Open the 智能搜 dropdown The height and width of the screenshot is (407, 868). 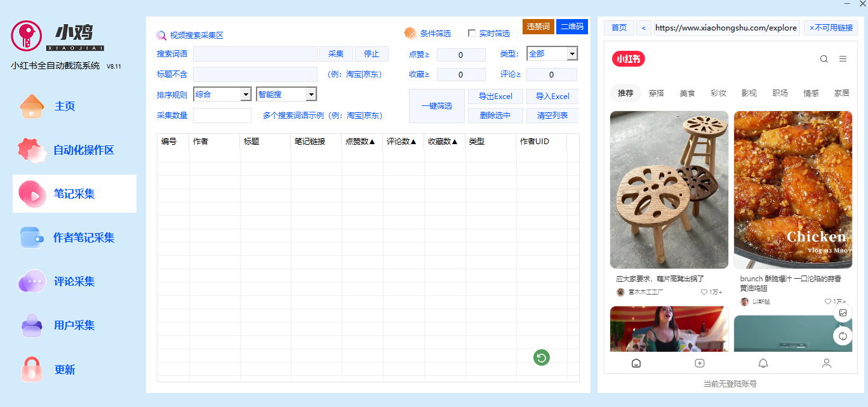click(x=286, y=93)
